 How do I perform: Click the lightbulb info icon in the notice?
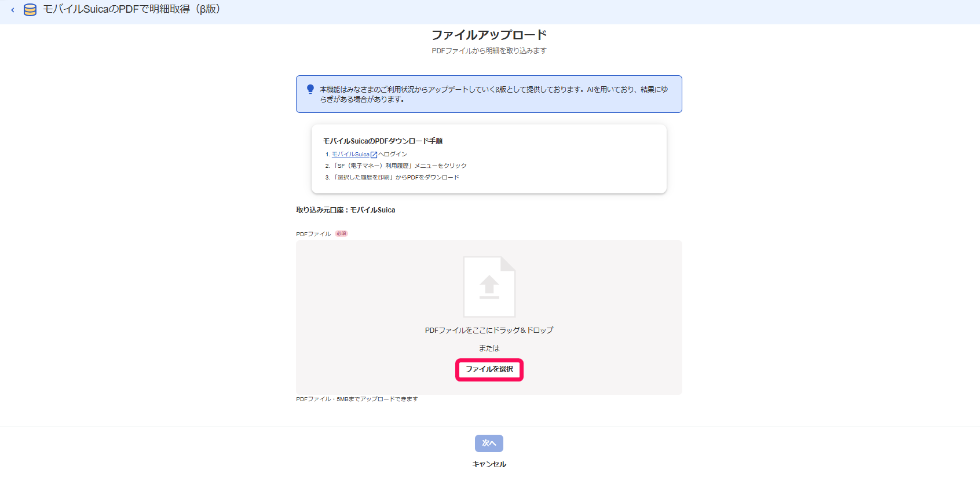(x=310, y=89)
